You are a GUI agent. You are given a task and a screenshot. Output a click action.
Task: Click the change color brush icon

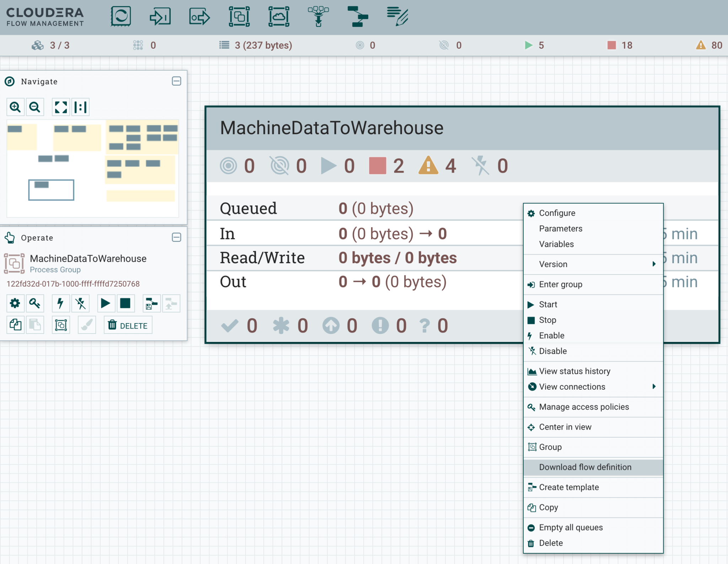(x=87, y=325)
